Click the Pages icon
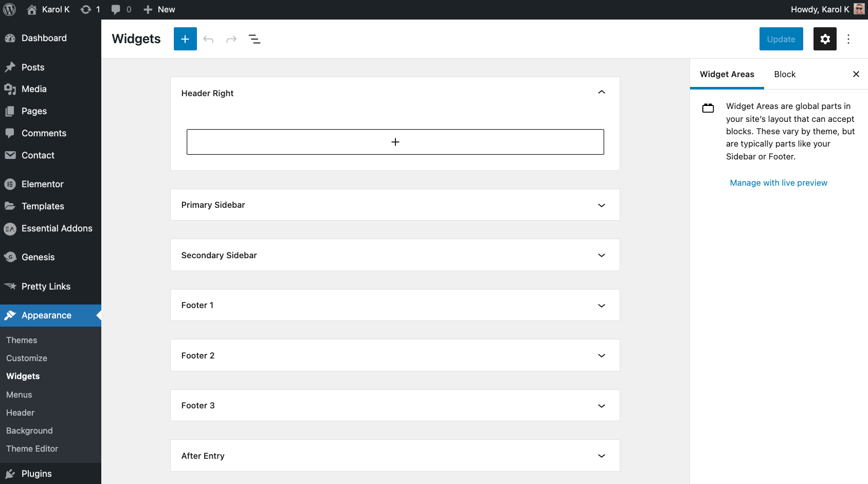The width and height of the screenshot is (868, 484). click(10, 111)
